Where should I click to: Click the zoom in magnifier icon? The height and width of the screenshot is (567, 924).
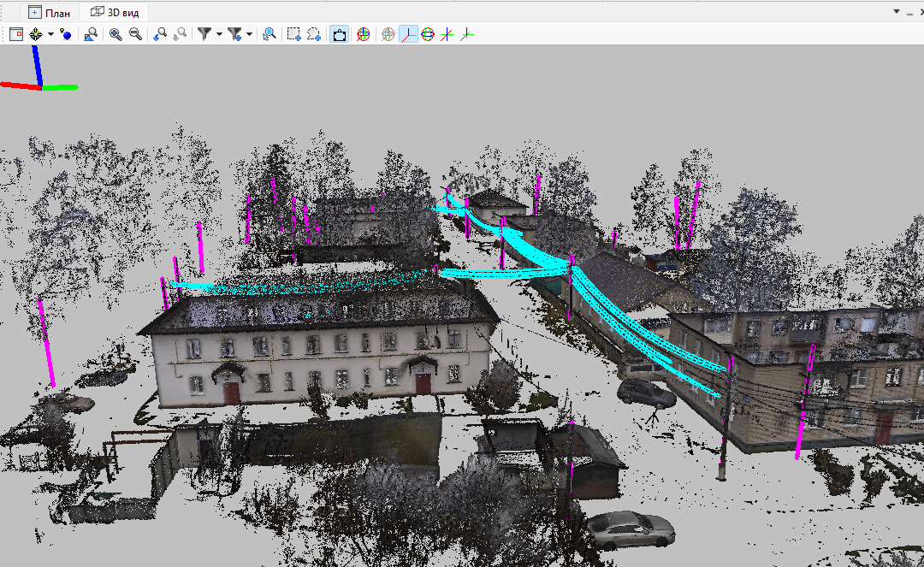[115, 34]
